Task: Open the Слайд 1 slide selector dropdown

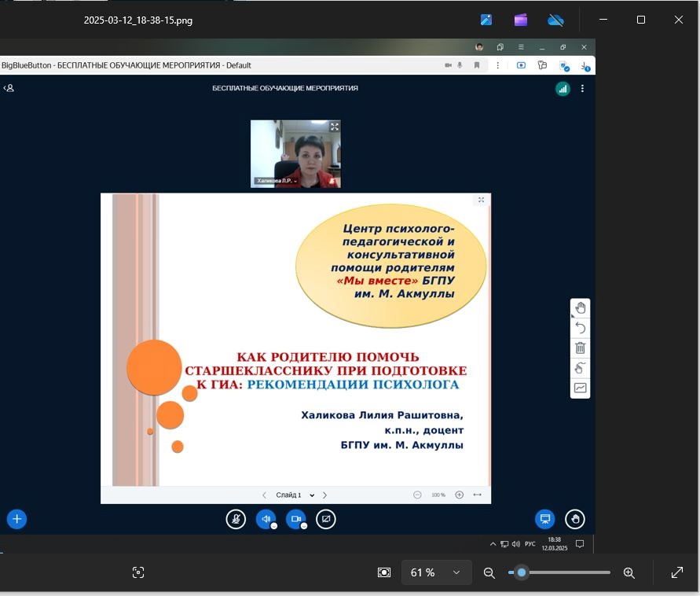Action: coord(295,495)
